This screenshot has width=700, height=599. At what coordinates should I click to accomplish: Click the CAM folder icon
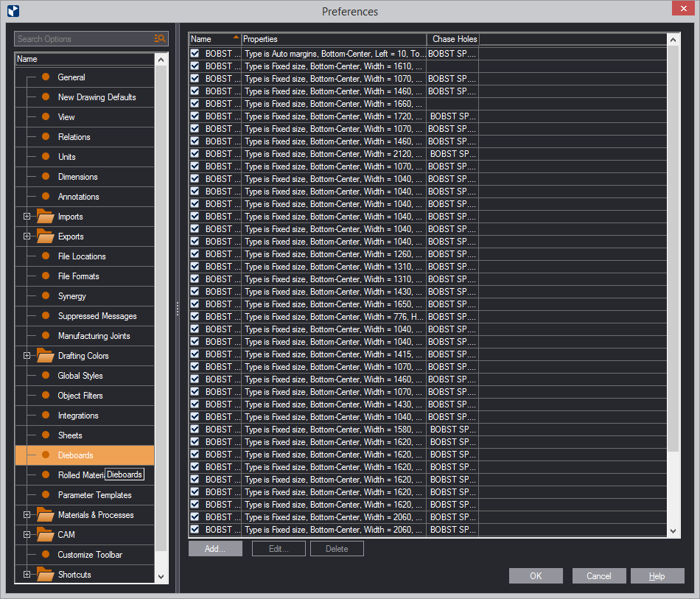click(45, 534)
